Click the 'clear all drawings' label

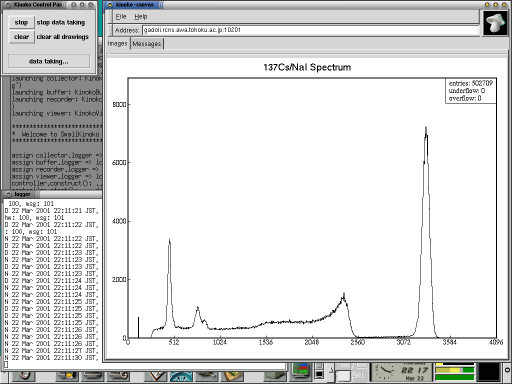coord(63,37)
